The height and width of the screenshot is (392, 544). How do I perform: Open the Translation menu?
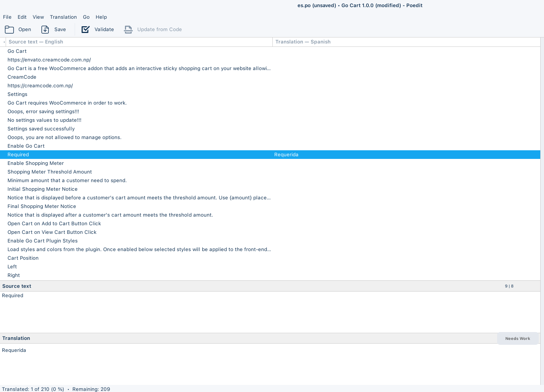pos(63,17)
